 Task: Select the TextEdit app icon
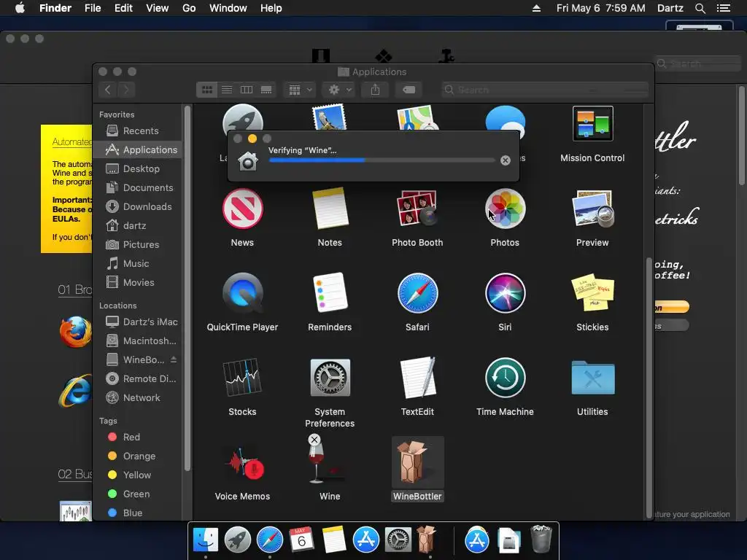coord(417,377)
